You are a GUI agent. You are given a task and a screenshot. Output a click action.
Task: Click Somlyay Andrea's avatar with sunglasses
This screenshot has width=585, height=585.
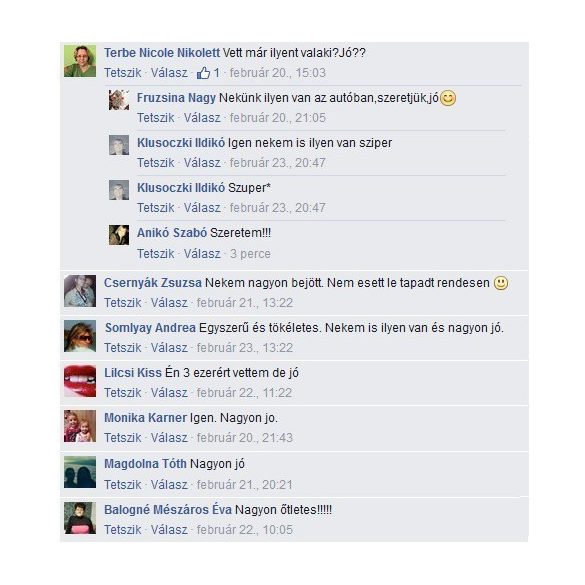pyautogui.click(x=80, y=336)
